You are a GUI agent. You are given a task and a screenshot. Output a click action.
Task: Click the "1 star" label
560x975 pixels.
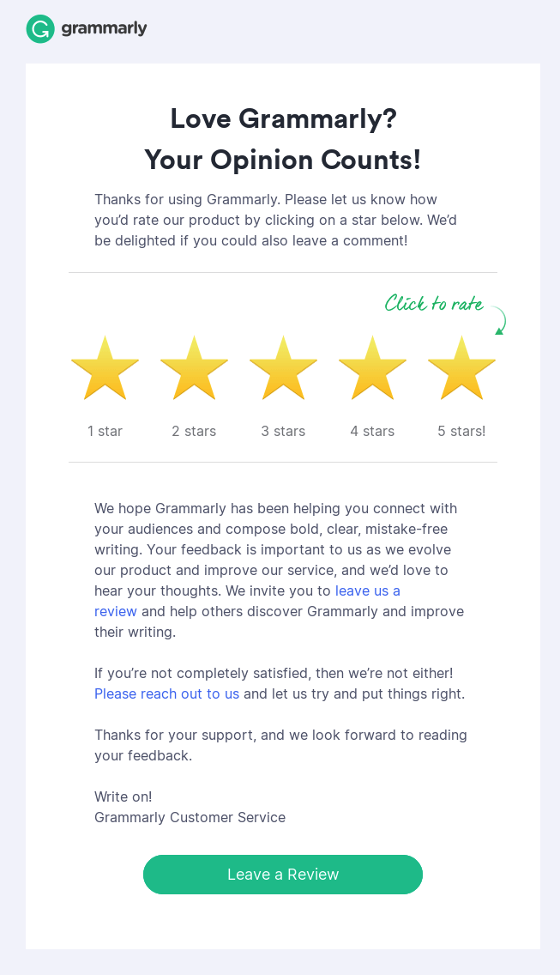click(x=105, y=431)
